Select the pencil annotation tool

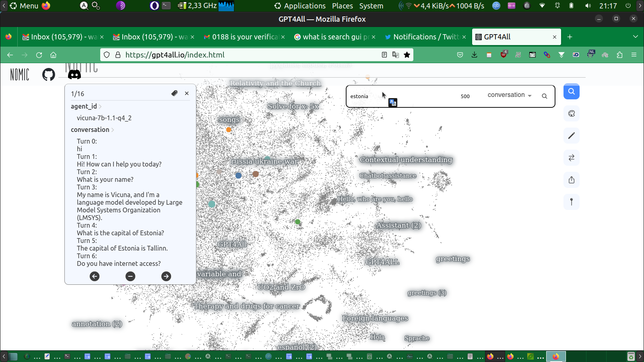pyautogui.click(x=572, y=136)
